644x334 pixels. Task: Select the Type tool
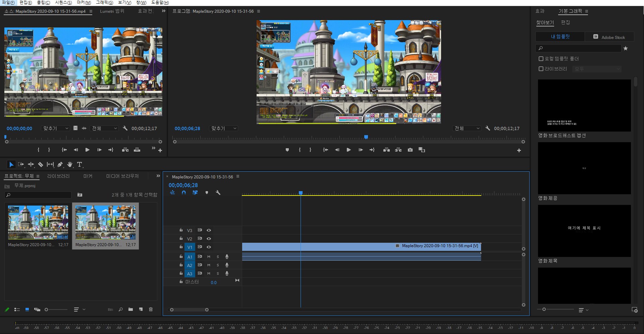79,164
